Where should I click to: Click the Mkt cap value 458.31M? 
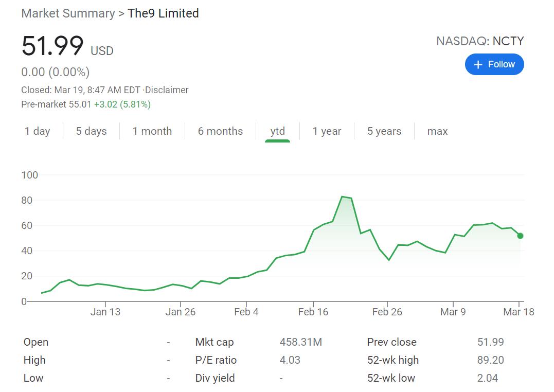click(300, 342)
